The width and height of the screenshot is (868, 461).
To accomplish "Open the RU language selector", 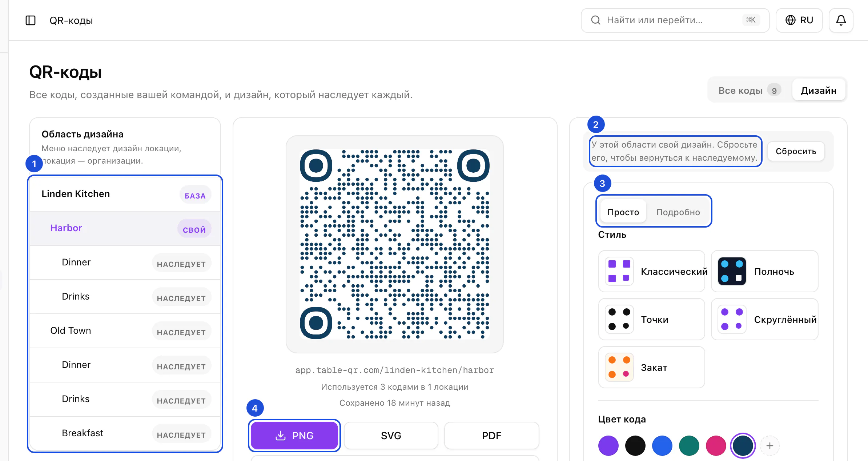I will 799,20.
